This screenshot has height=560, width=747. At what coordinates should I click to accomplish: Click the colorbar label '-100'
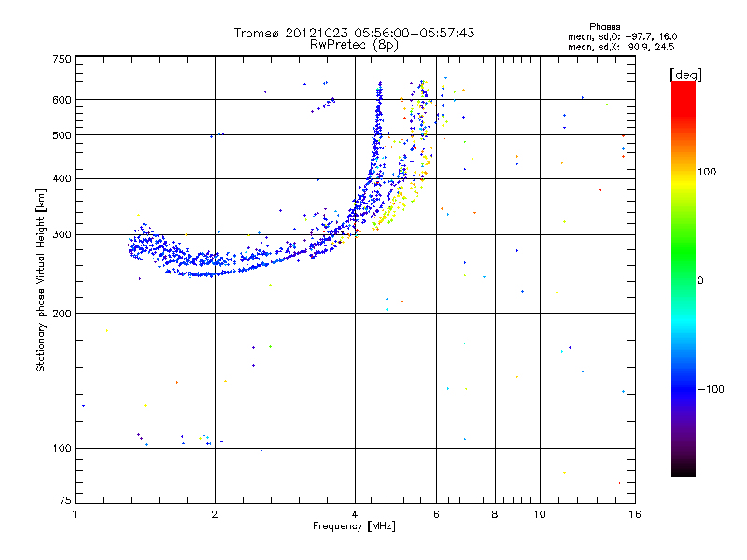[711, 389]
